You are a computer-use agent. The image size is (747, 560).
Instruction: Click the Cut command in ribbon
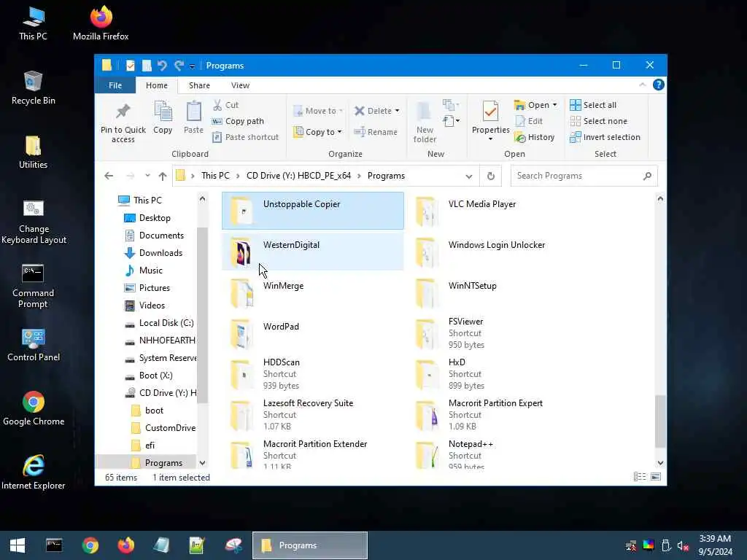(x=226, y=105)
